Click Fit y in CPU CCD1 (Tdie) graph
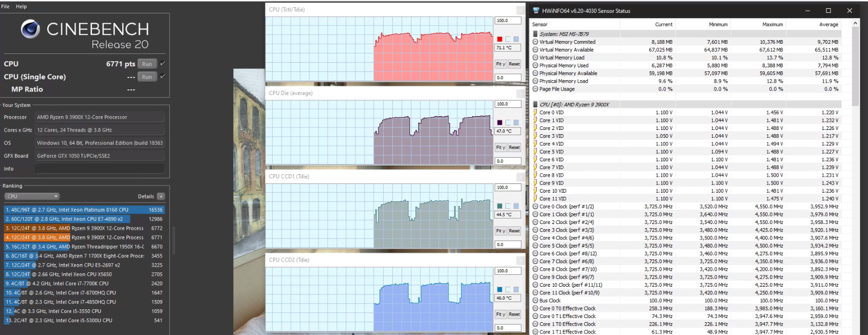The width and height of the screenshot is (868, 335). pyautogui.click(x=501, y=231)
